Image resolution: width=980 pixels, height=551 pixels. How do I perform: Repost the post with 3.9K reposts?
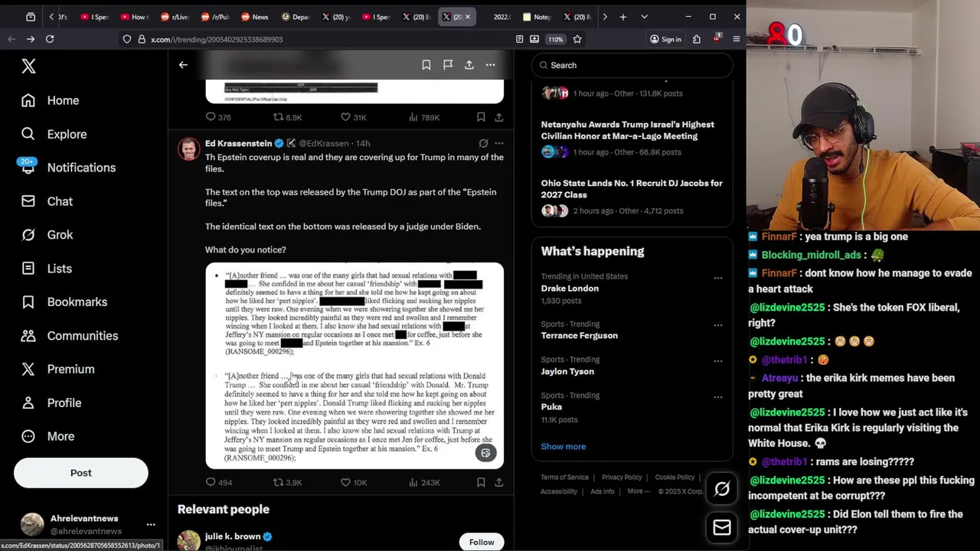pyautogui.click(x=288, y=482)
